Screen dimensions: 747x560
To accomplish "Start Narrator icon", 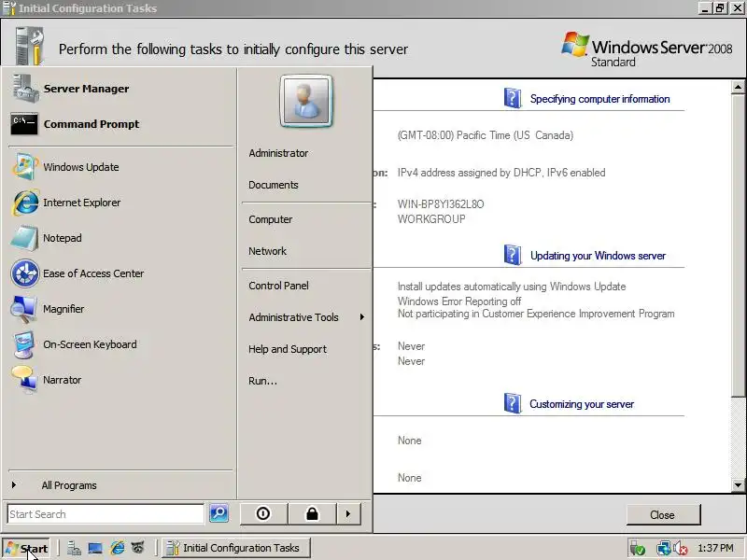I will click(24, 380).
